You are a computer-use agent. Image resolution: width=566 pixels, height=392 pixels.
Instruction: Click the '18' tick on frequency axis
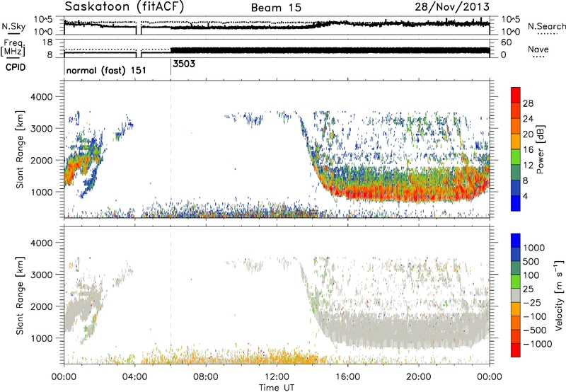coord(47,42)
